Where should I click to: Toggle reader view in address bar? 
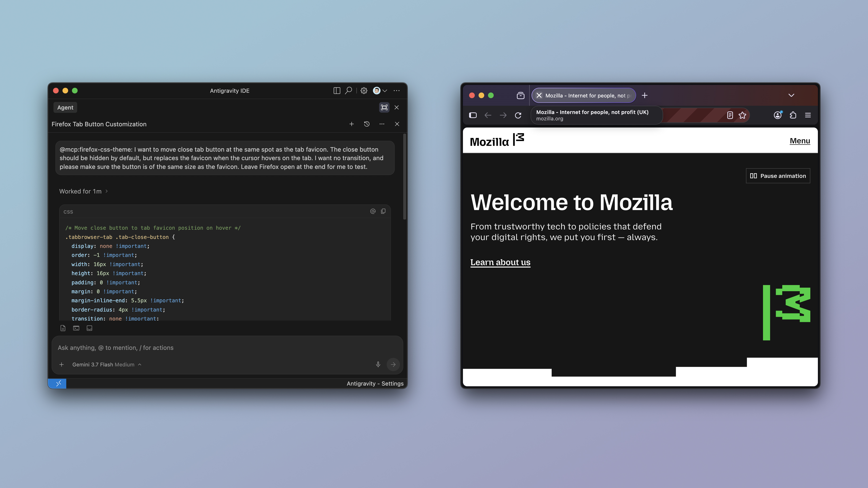pyautogui.click(x=730, y=115)
